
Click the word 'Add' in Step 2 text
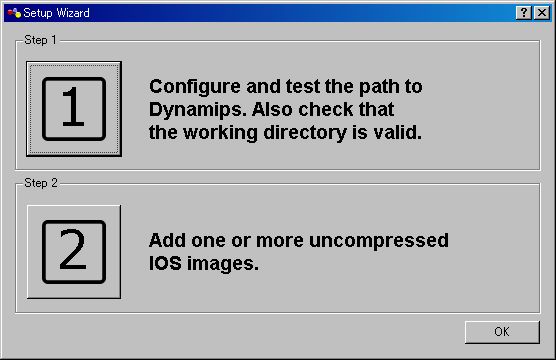click(166, 240)
